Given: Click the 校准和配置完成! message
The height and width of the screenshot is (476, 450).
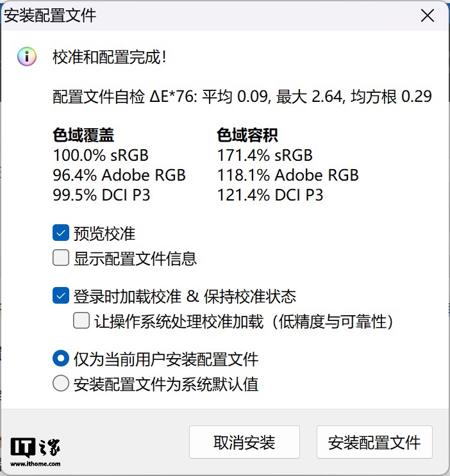Looking at the screenshot, I should click(x=110, y=57).
